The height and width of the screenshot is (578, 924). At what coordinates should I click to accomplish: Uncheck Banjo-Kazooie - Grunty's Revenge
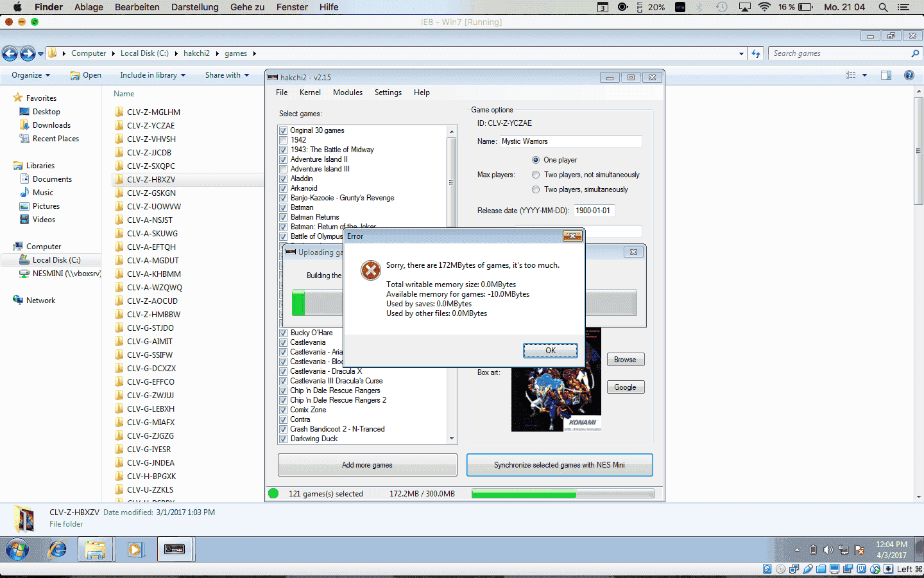pyautogui.click(x=283, y=198)
